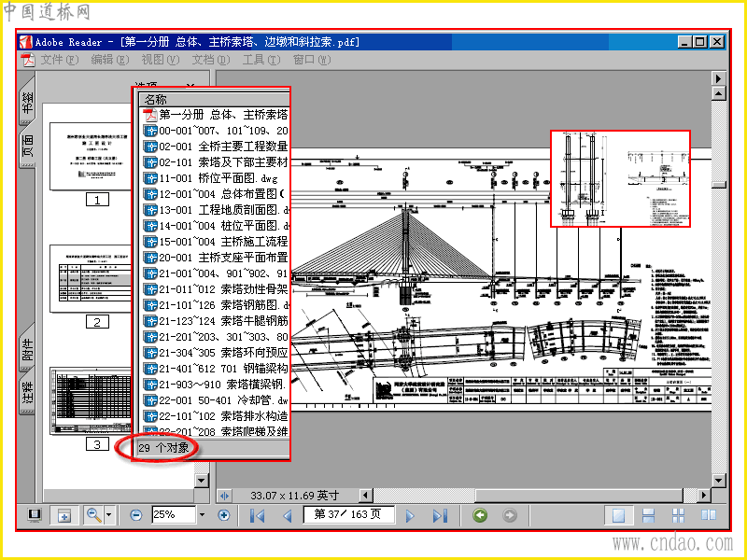
Task: Click the zoom in plus icon
Action: point(223,515)
